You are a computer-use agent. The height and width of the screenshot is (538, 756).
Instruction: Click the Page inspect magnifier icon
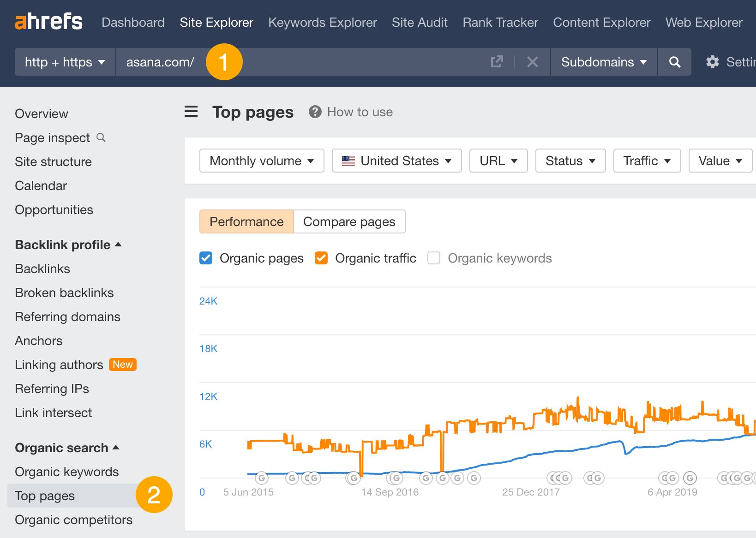[x=101, y=137]
